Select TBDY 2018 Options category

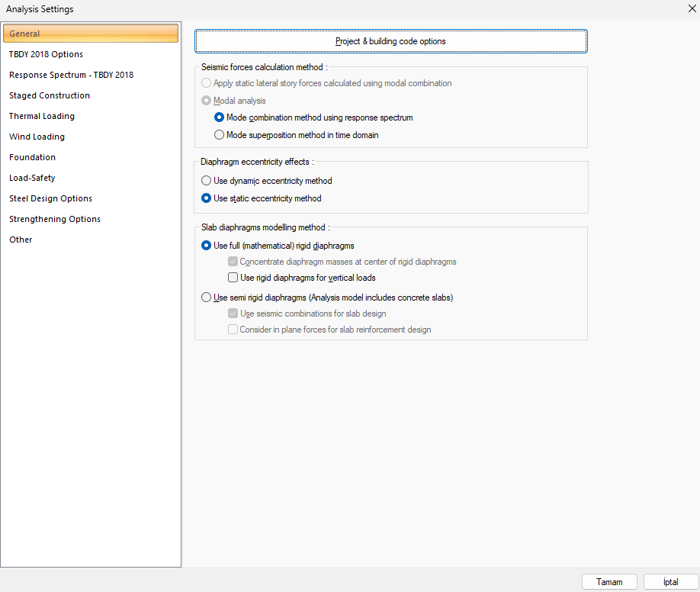coord(46,54)
